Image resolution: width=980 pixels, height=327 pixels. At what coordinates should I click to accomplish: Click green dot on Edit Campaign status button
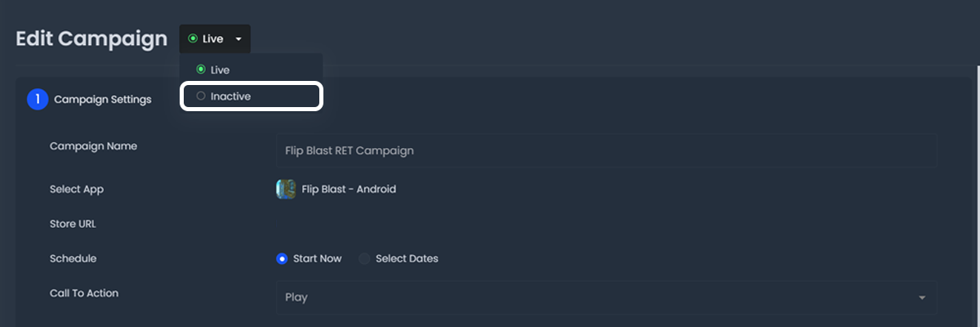pyautogui.click(x=193, y=38)
